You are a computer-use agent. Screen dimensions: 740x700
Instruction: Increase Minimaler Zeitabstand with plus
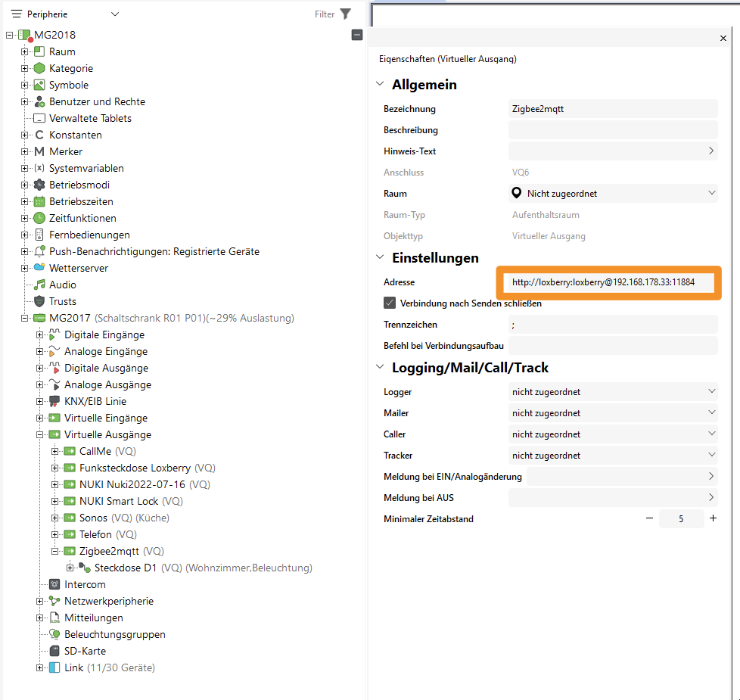pos(713,518)
